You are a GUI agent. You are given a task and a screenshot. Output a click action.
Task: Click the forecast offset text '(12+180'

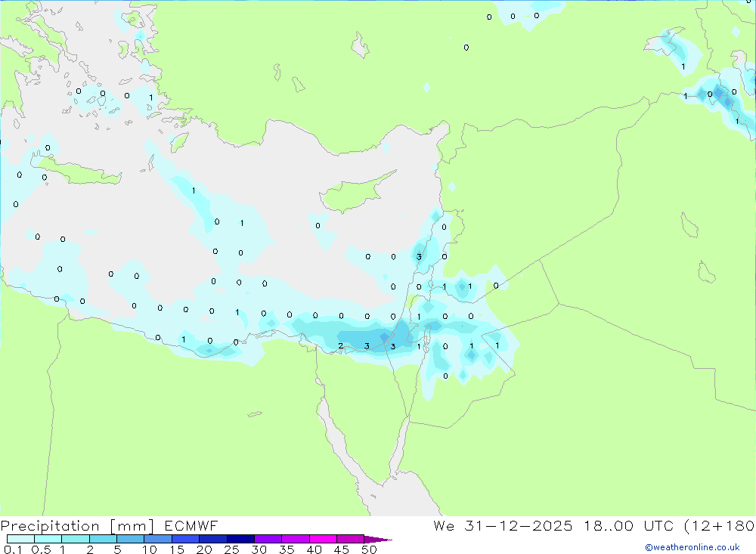(x=720, y=525)
